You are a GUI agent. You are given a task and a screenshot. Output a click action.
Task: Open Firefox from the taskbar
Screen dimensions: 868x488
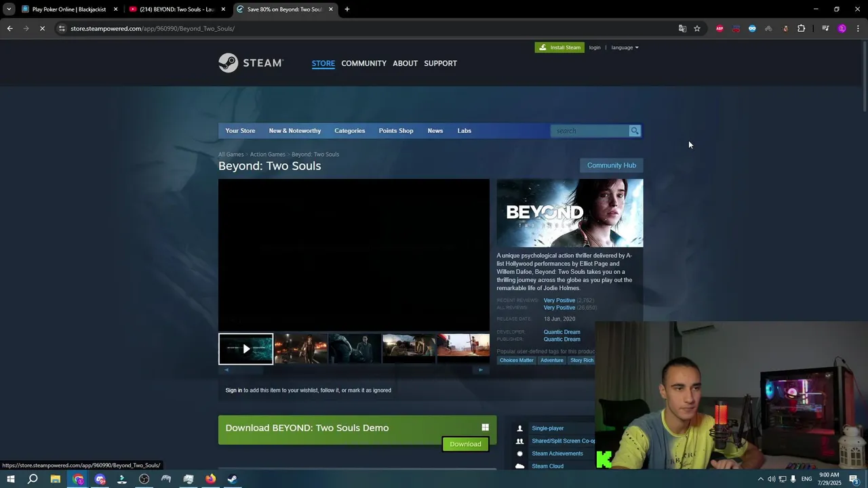click(x=211, y=479)
